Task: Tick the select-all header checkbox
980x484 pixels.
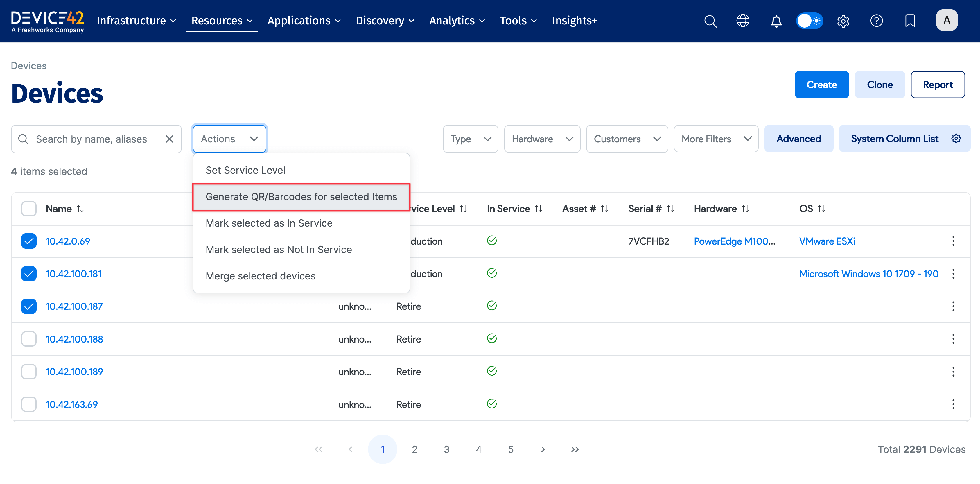Action: point(29,209)
